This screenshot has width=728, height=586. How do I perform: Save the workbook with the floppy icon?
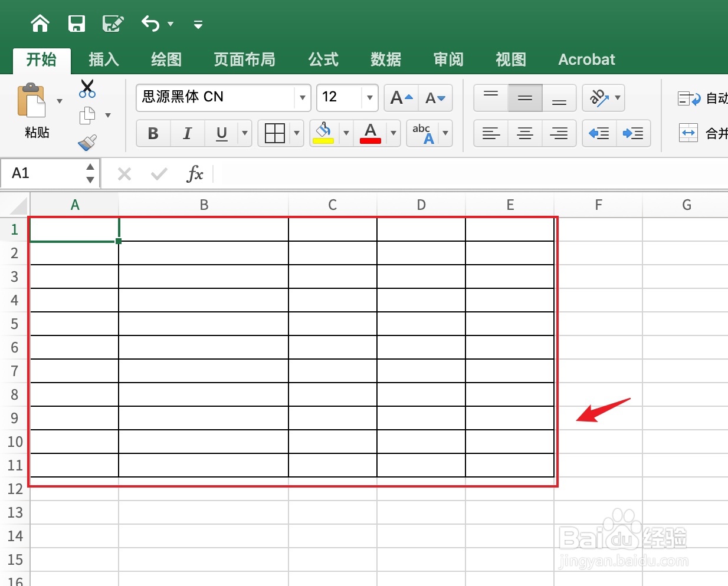77,24
